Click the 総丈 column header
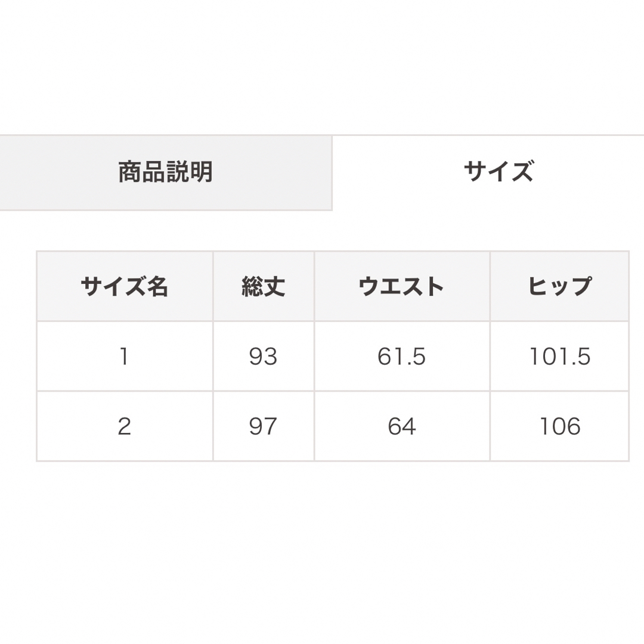 pyautogui.click(x=264, y=286)
